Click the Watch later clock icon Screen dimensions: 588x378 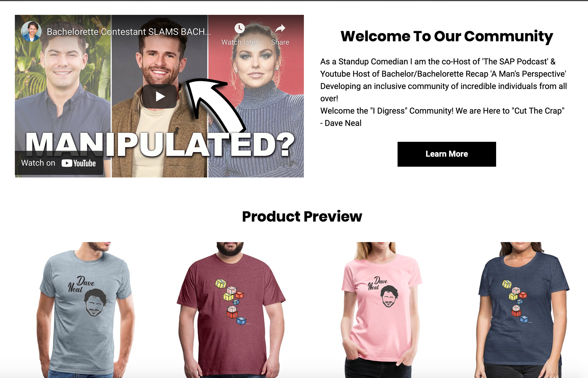239,28
